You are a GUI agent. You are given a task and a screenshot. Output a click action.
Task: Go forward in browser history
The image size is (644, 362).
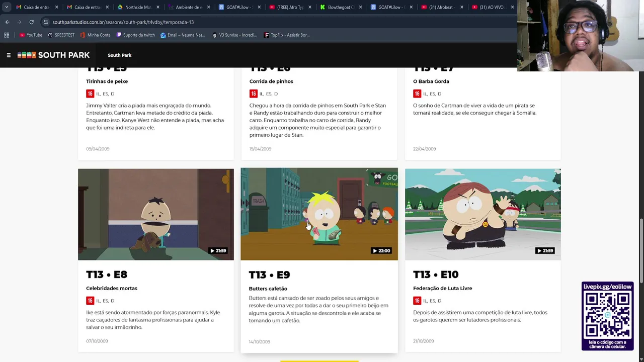click(x=19, y=22)
